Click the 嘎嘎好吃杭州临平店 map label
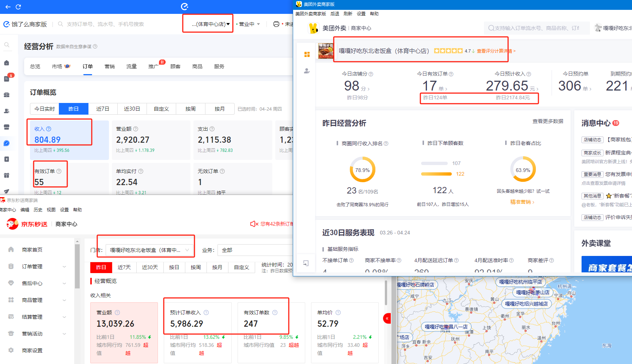This screenshot has width=632, height=364. click(521, 282)
